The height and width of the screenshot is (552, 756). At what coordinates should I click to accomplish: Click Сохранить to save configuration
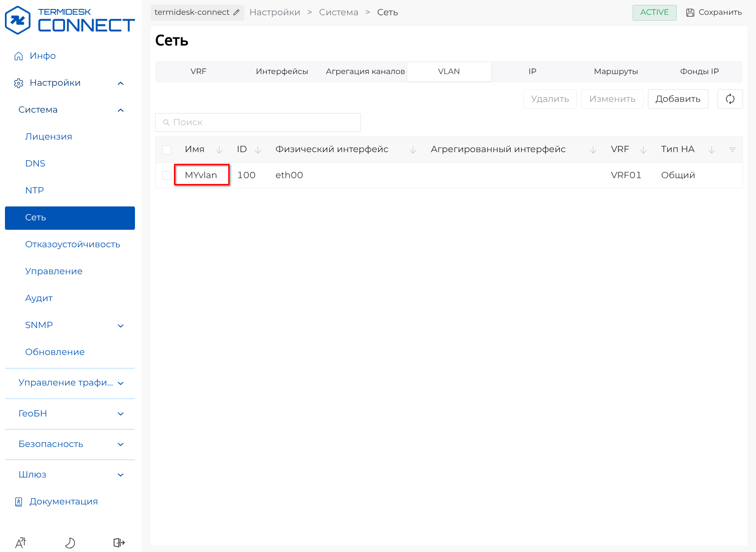[x=714, y=13]
